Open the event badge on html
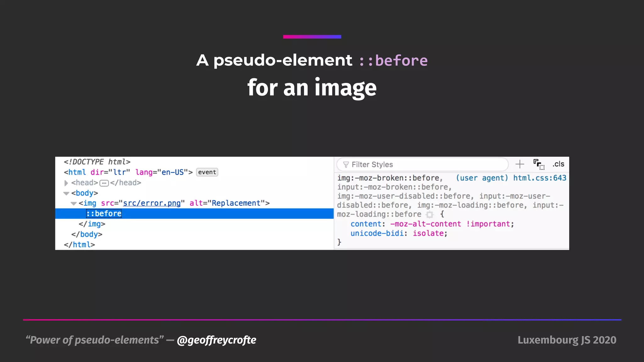 click(x=207, y=172)
